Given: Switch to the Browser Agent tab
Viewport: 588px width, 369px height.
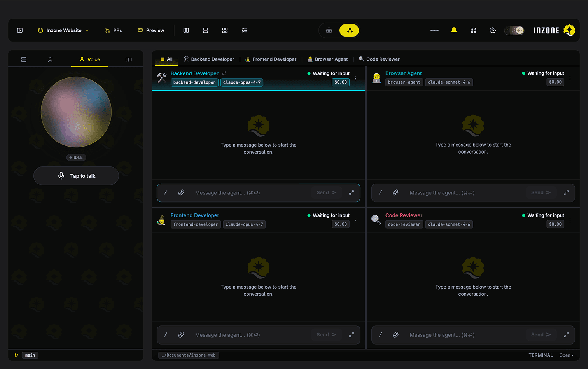Looking at the screenshot, I should click(x=328, y=59).
